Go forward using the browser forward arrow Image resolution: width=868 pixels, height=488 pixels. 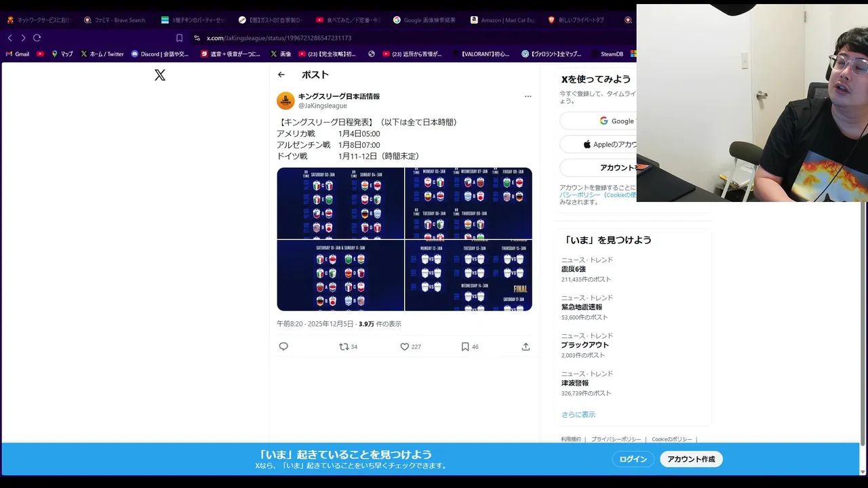(23, 38)
